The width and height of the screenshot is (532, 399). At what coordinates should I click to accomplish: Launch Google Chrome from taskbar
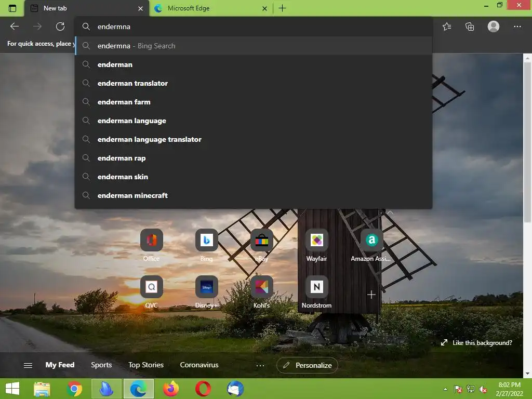pos(74,389)
